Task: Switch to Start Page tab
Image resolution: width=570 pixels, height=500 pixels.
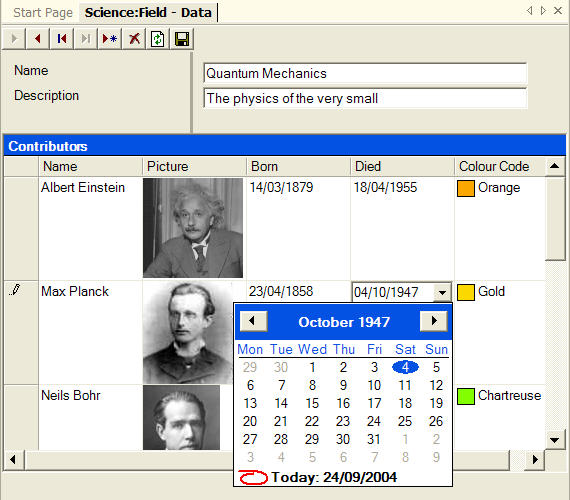Action: pos(43,13)
